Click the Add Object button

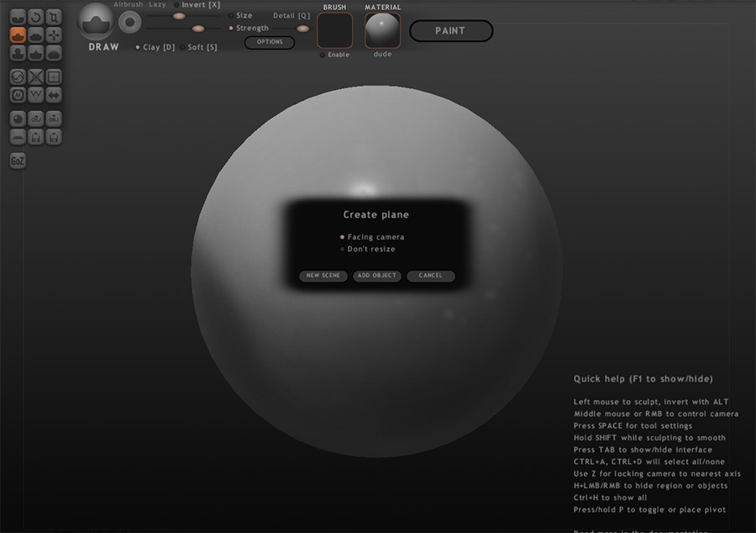tap(377, 276)
